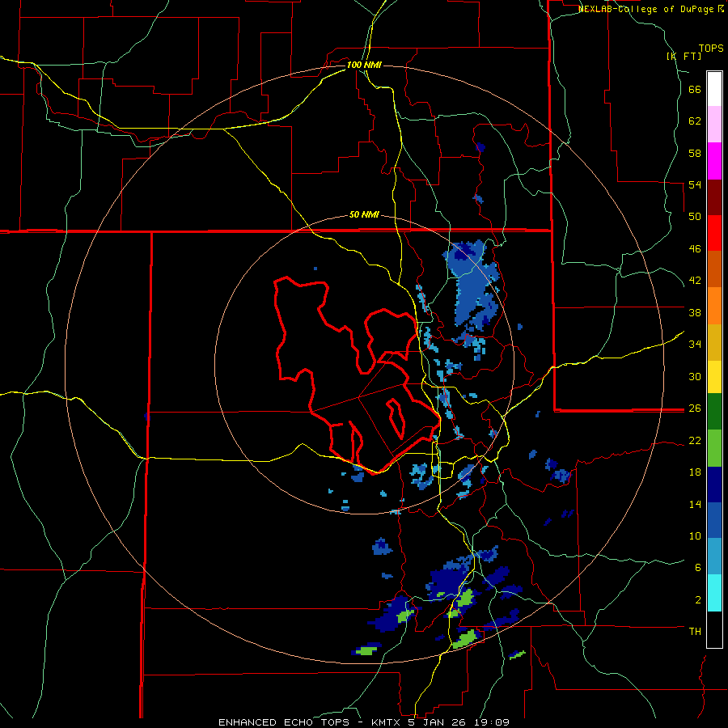Click the legend value 6

click(698, 567)
